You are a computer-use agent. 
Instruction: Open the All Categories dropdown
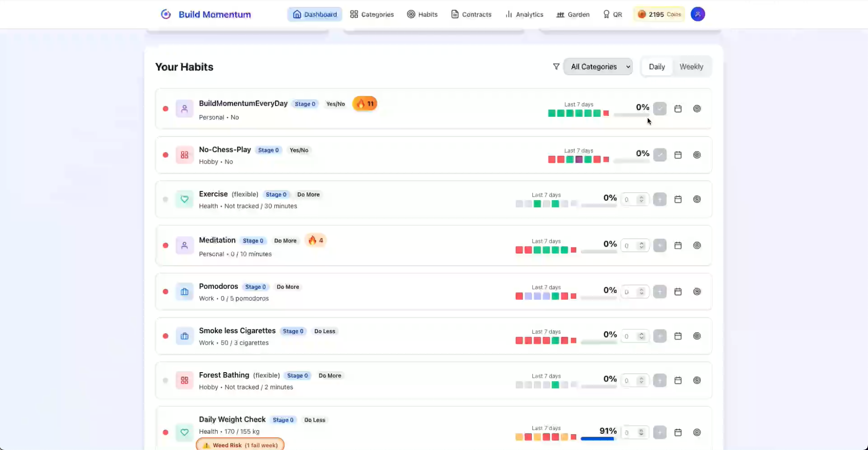coord(598,67)
